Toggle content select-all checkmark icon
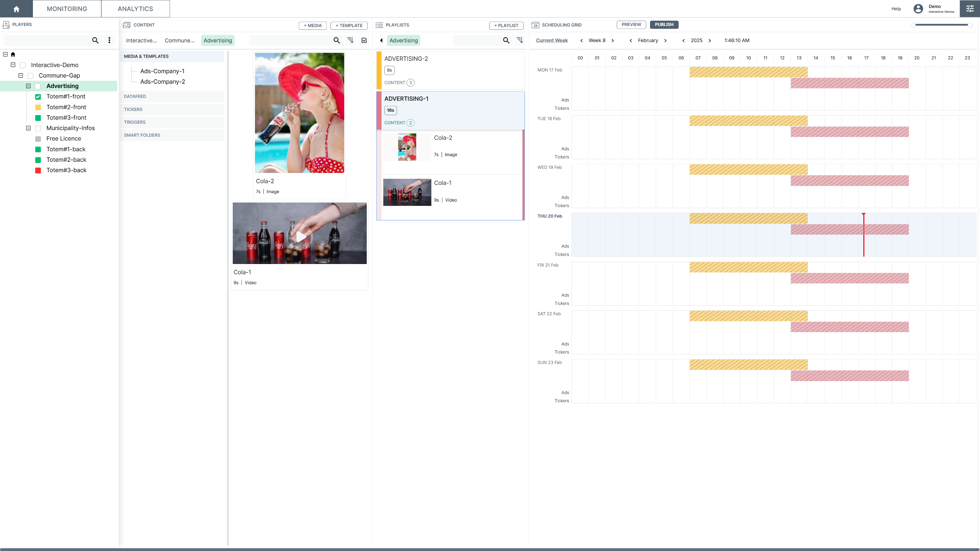 pos(364,40)
